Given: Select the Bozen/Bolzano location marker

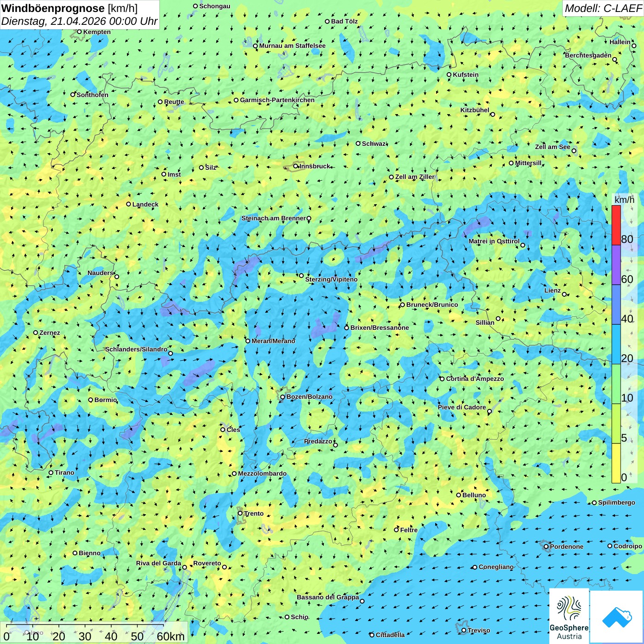Looking at the screenshot, I should point(282,397).
